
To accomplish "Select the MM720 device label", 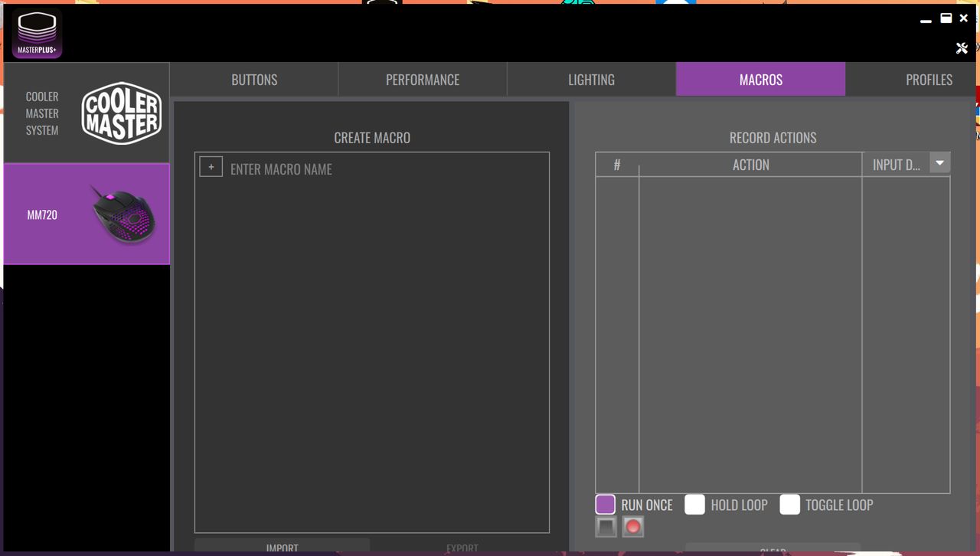I will pyautogui.click(x=42, y=215).
